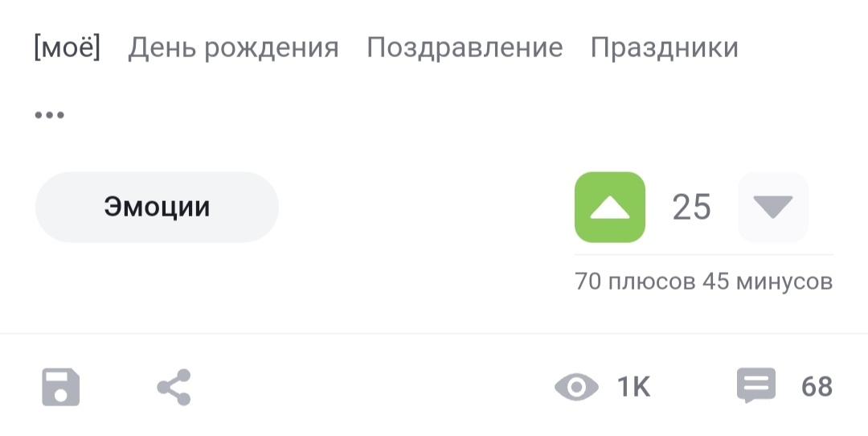Upvote the post with green arrow
Image resolution: width=868 pixels, height=436 pixels.
(x=609, y=208)
